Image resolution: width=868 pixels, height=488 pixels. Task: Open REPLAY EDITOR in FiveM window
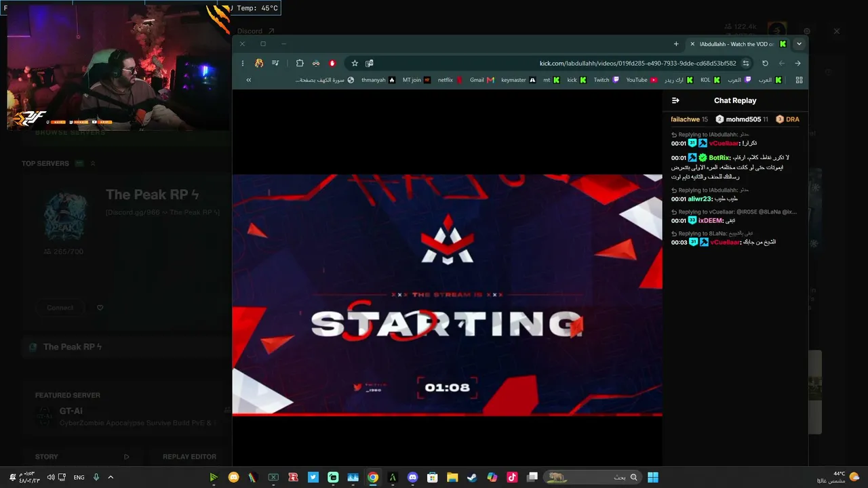[189, 457]
